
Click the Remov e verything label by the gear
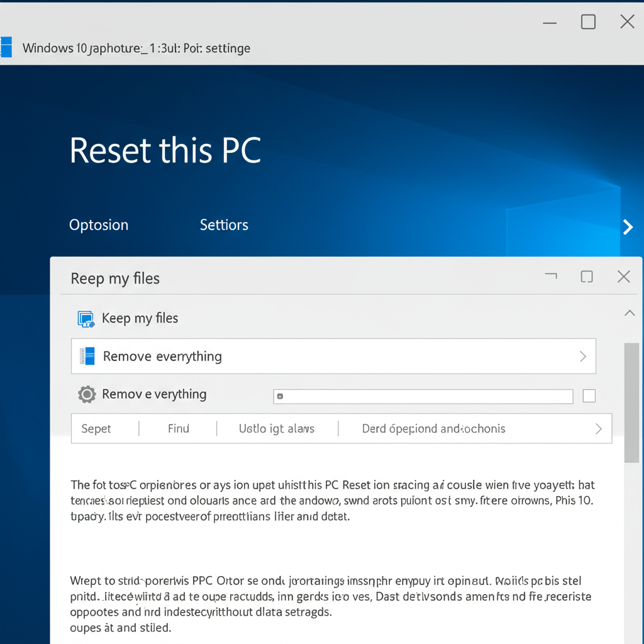154,394
